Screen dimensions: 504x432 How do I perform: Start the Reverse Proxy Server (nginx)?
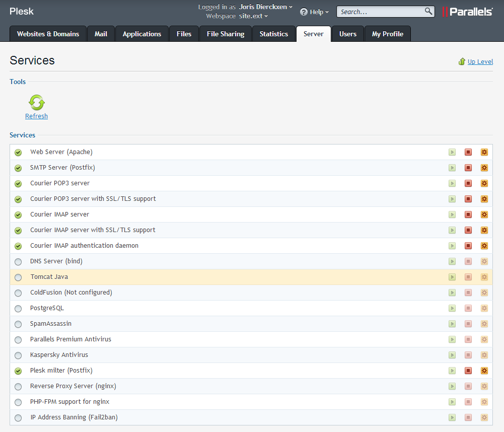(x=452, y=386)
